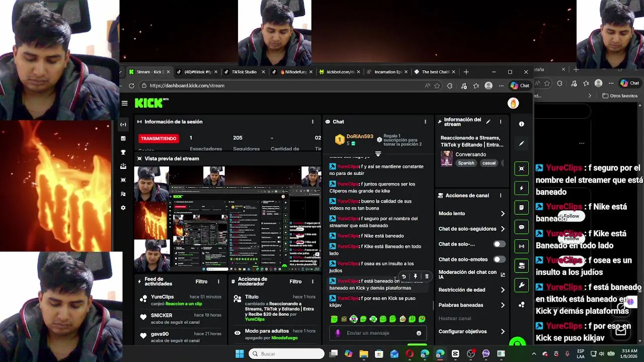The image size is (644, 362).
Task: Open Feed de actividades options menu
Action: coord(218,282)
